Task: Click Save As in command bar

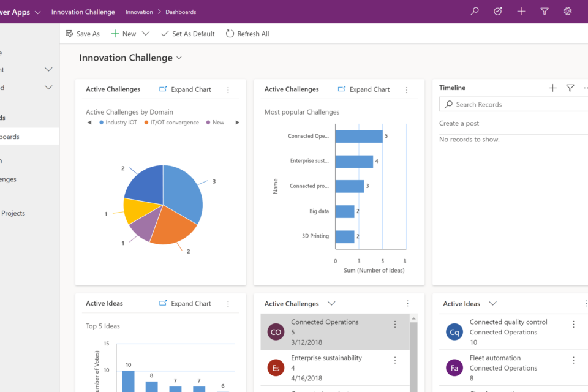Action: [83, 34]
